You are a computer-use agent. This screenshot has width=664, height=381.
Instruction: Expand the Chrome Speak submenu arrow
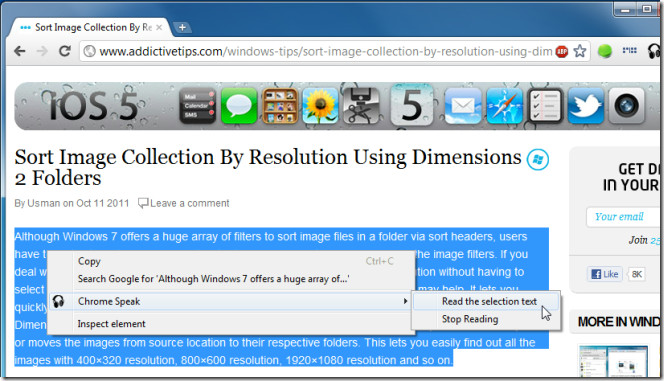pos(405,301)
